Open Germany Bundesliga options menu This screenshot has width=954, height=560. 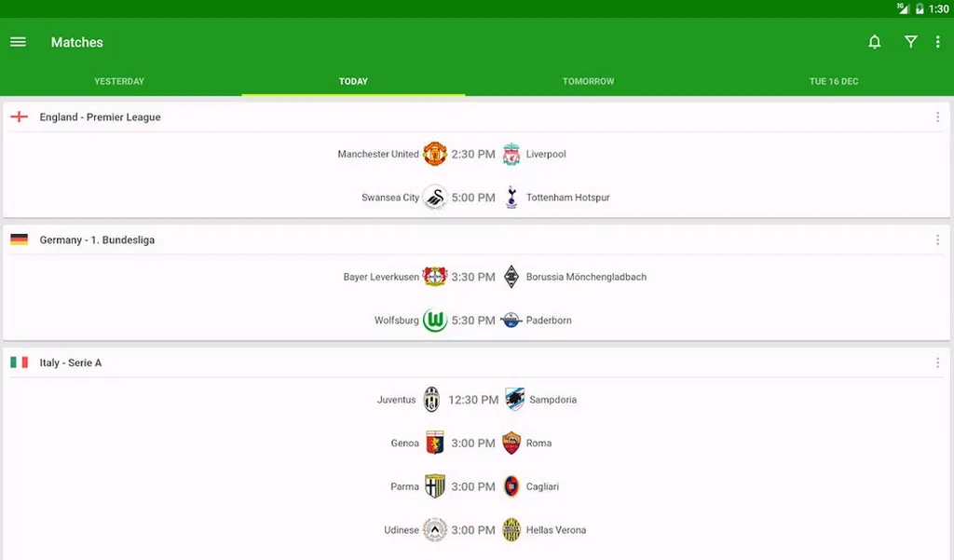click(x=937, y=239)
